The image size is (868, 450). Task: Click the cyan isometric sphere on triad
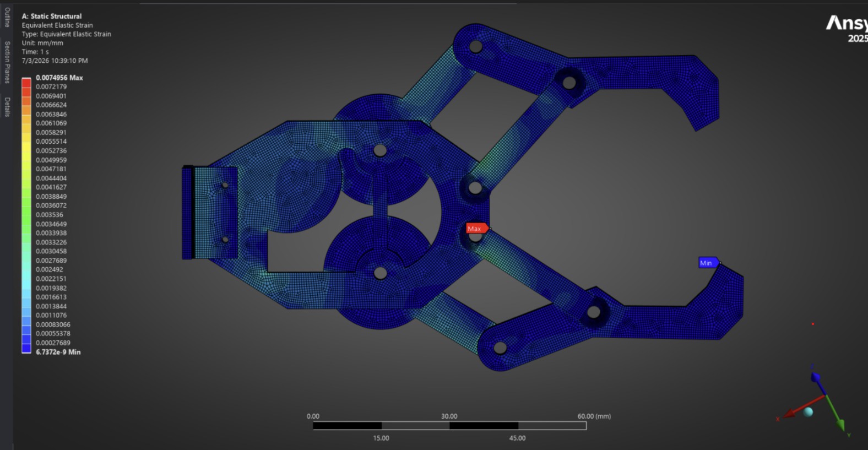808,411
